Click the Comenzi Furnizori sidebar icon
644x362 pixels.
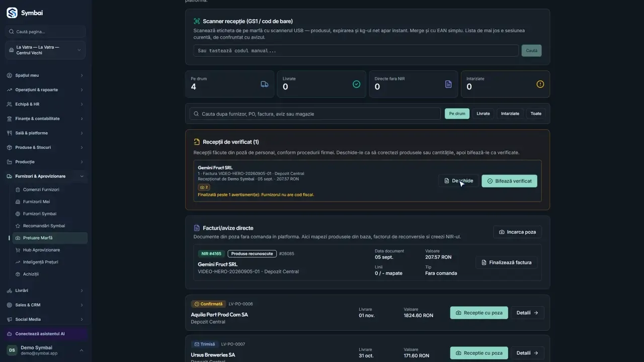point(18,190)
